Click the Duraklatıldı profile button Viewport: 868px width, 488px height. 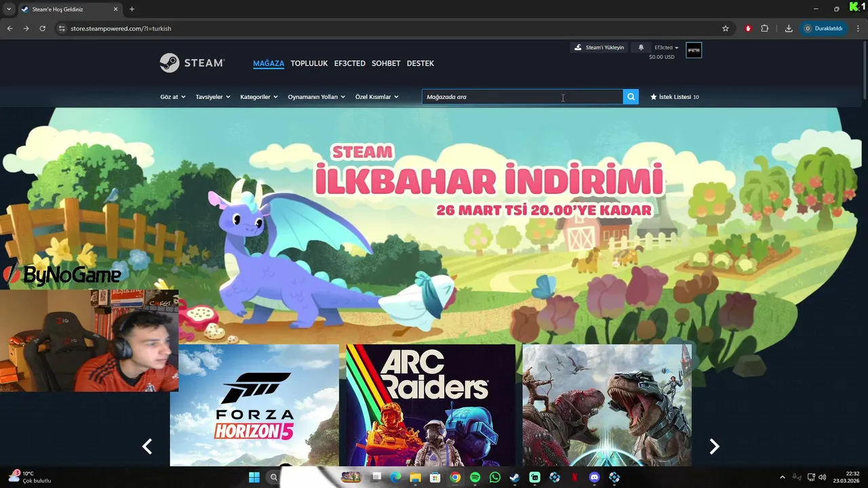click(x=823, y=28)
